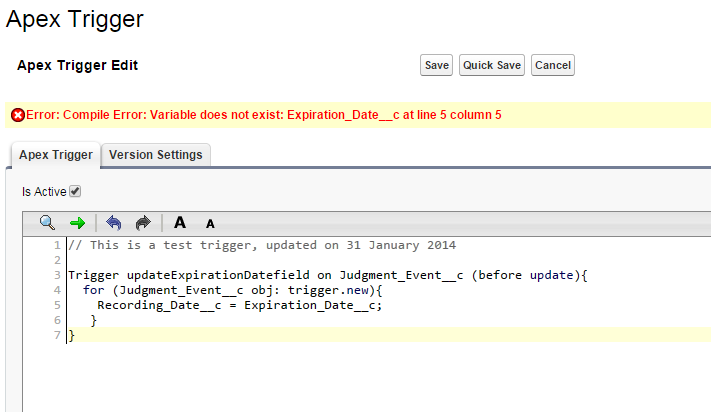Click the comment line about test trigger
711x412 pixels.
[262, 245]
